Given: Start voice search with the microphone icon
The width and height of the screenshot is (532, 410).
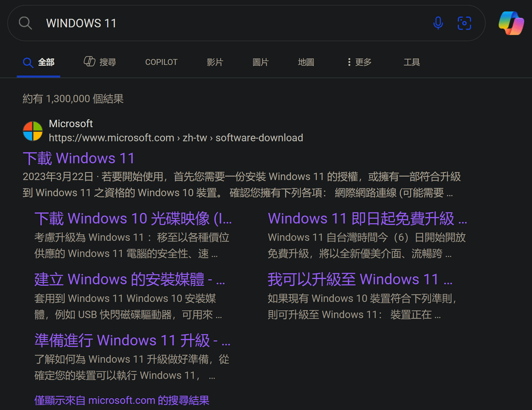Looking at the screenshot, I should [x=438, y=23].
